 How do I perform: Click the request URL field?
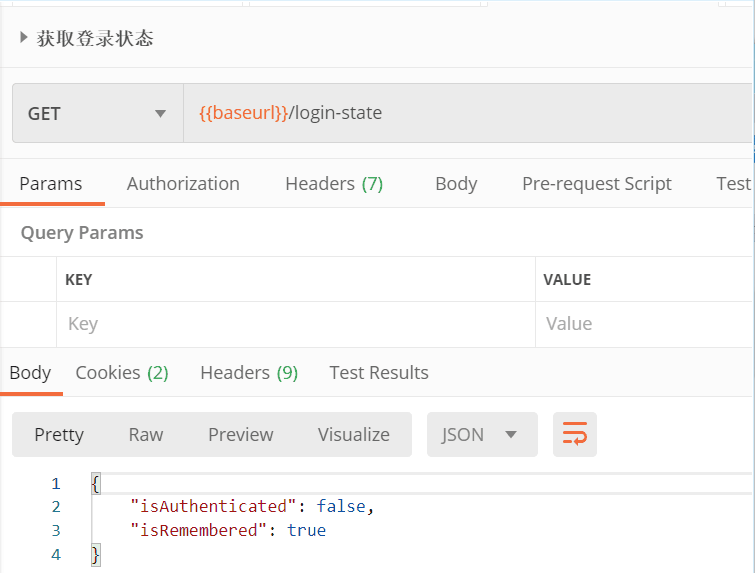click(465, 114)
